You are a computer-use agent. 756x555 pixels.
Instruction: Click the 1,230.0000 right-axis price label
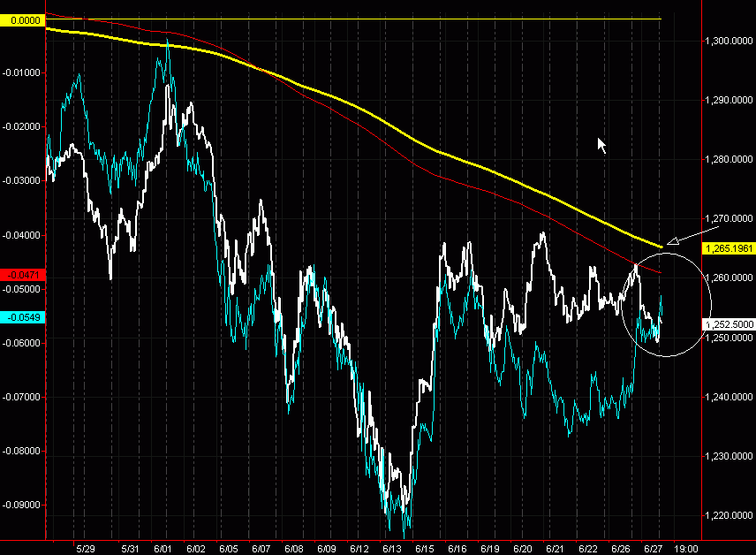coord(729,456)
